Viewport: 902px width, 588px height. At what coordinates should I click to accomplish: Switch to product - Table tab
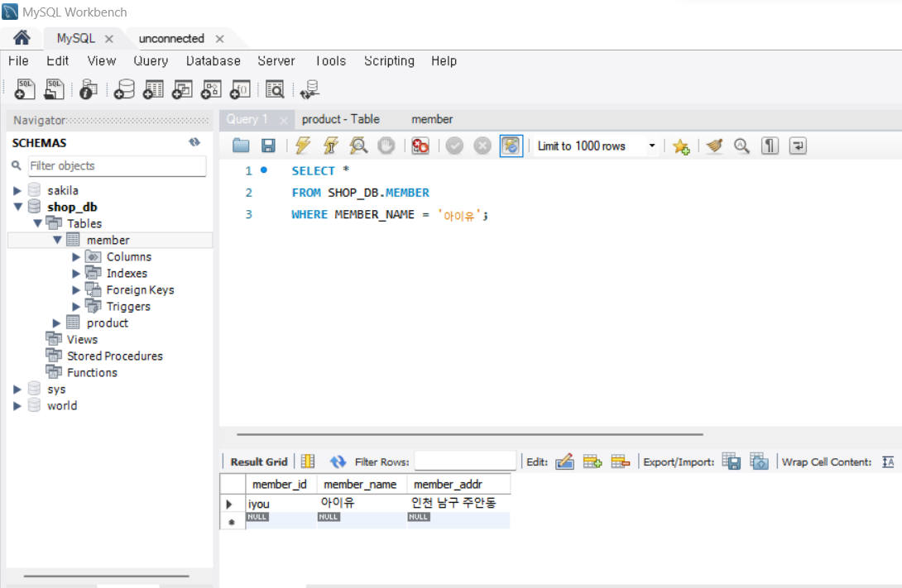click(x=341, y=119)
